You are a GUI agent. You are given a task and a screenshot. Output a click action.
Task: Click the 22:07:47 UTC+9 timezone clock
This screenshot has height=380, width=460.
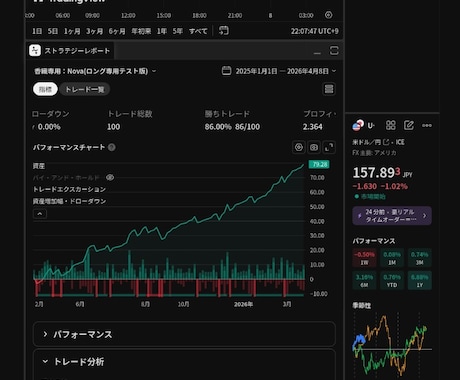point(314,31)
